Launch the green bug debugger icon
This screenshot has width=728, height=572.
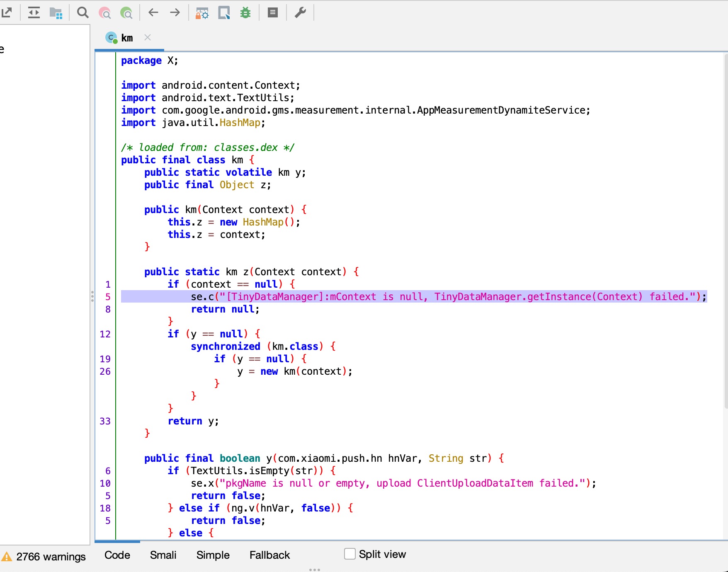pos(245,13)
